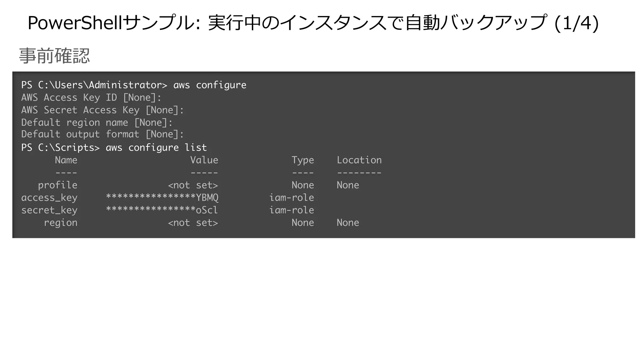Click the 'Name' column header
The width and height of the screenshot is (644, 362).
coord(66,160)
